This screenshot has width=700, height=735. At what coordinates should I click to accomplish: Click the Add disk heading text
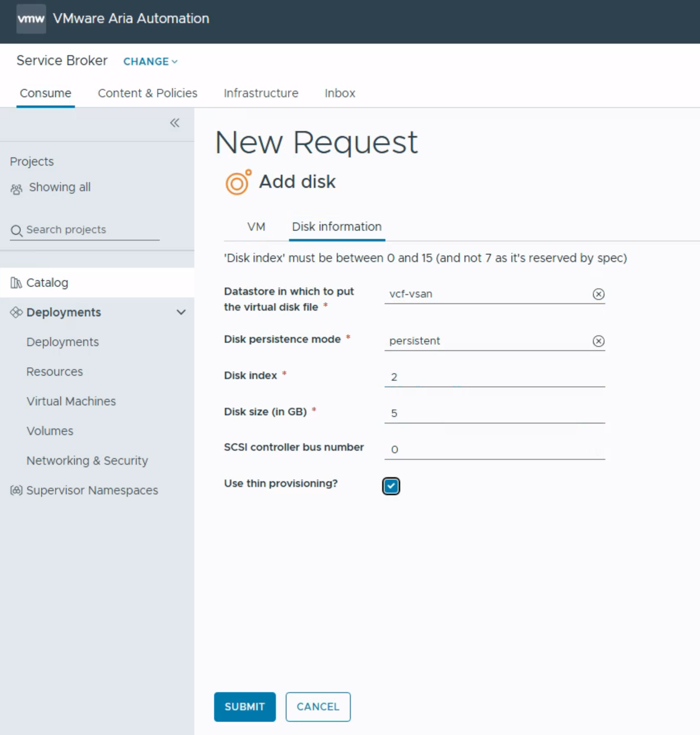297,182
